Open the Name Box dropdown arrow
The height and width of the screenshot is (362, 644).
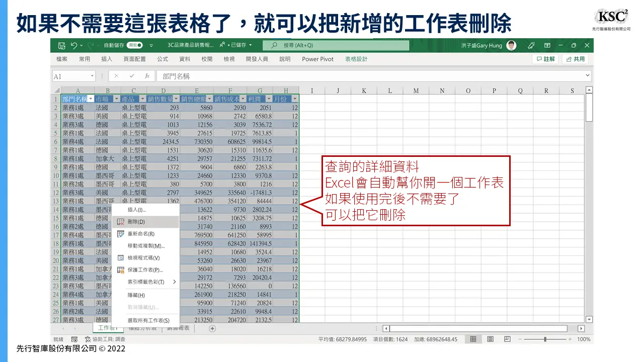[x=92, y=76]
